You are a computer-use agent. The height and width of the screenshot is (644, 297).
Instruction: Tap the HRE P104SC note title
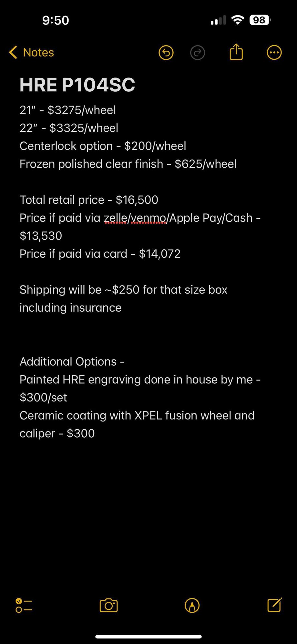(x=77, y=85)
